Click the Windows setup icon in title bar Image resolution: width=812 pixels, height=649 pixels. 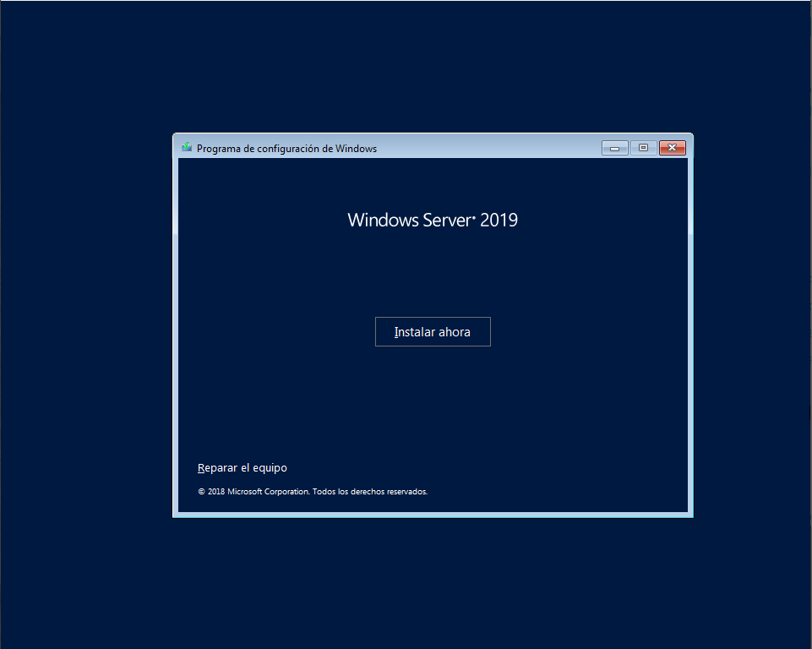point(187,148)
